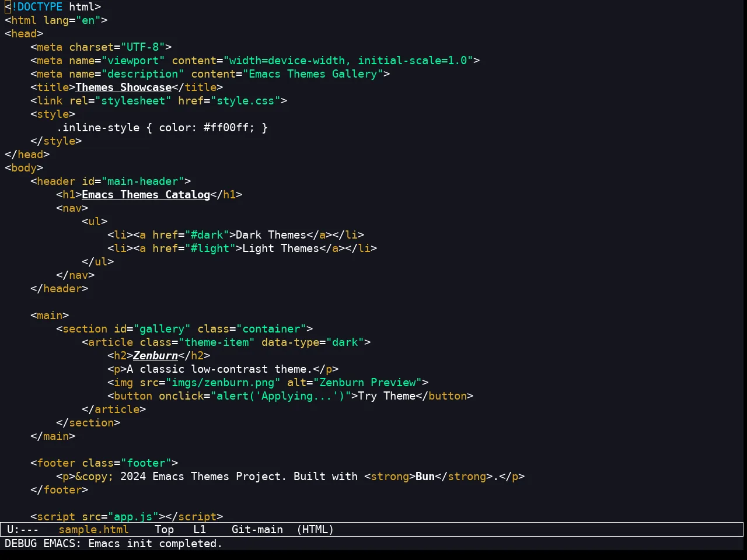
Task: Click the "Zenburn Preview" alt value
Action: pyautogui.click(x=368, y=383)
